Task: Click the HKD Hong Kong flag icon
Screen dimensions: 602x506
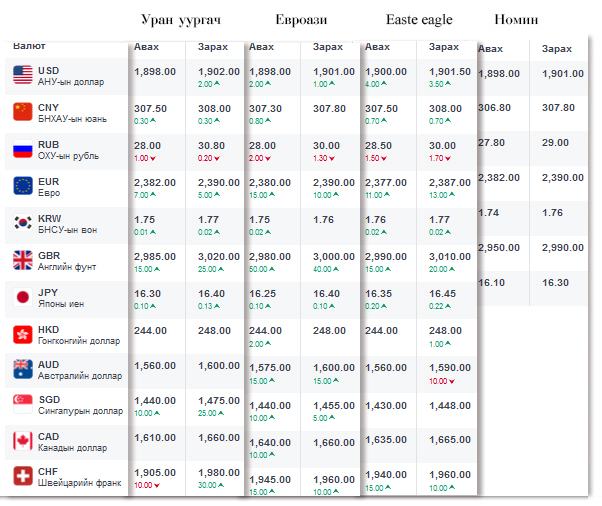Action: tap(23, 334)
